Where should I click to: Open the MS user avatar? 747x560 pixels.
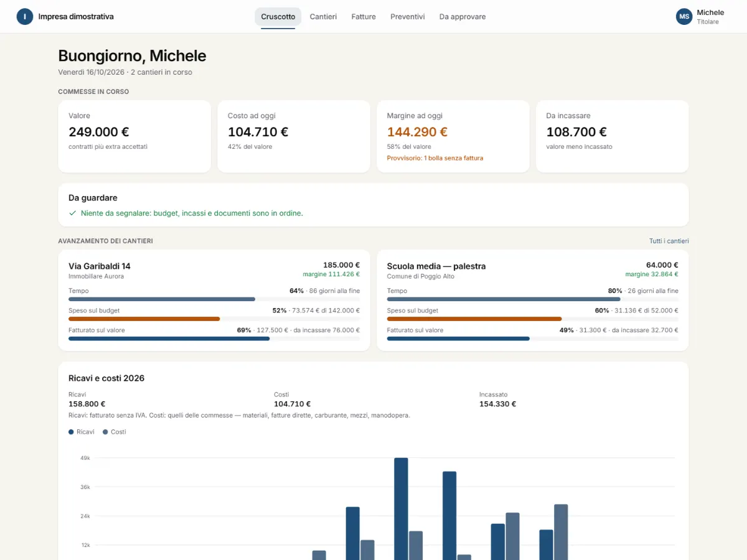click(684, 17)
